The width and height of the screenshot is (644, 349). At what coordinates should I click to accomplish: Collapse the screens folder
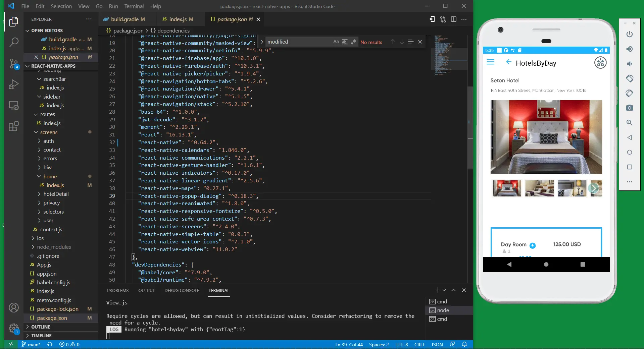click(x=48, y=132)
